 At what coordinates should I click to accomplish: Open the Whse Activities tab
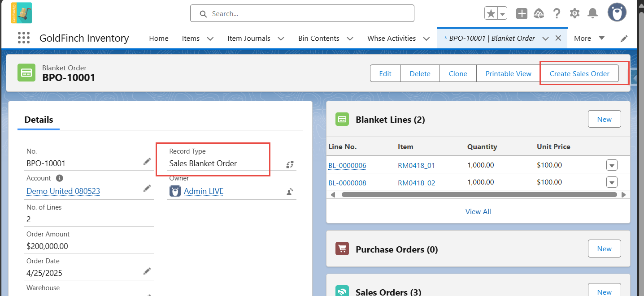[392, 38]
